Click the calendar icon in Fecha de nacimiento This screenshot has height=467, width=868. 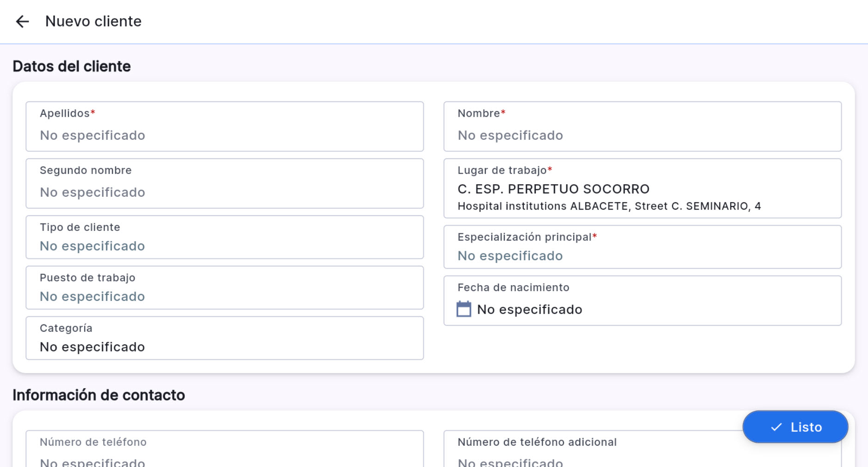pyautogui.click(x=464, y=309)
